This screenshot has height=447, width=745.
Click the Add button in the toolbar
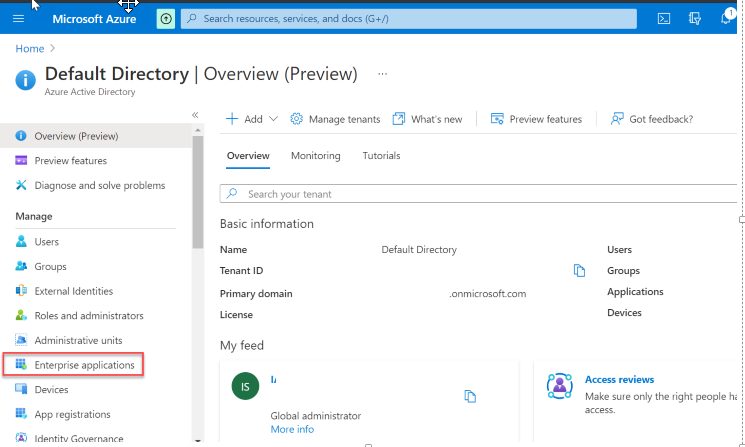coord(244,119)
